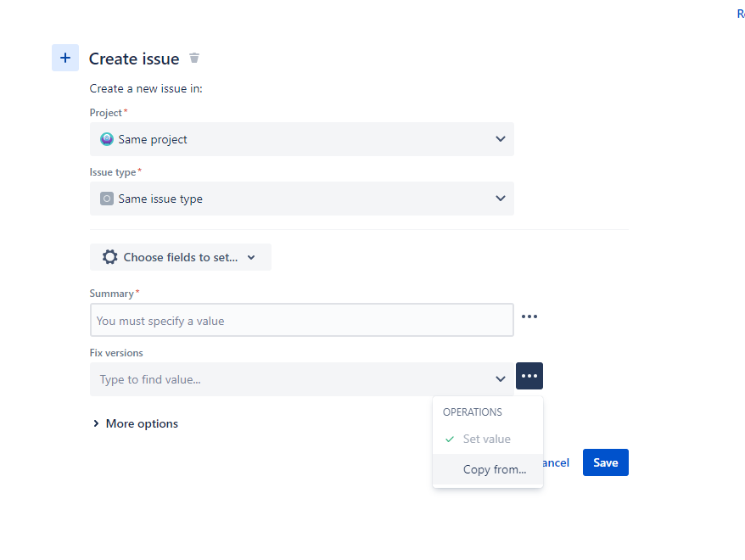Open Choose fields to set dropdown

[181, 257]
